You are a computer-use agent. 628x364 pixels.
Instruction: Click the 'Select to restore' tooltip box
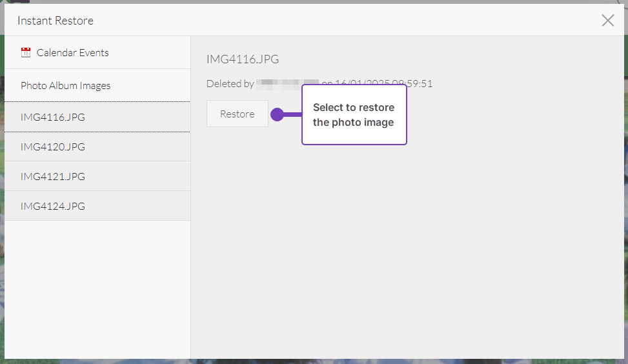pyautogui.click(x=354, y=115)
